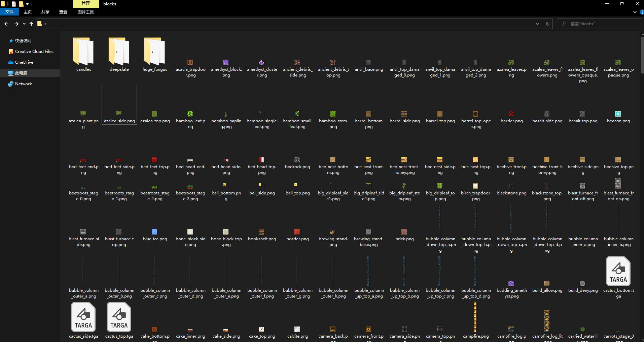This screenshot has height=342, width=644.
Task: Click the Up directory arrow
Action: coord(31,24)
